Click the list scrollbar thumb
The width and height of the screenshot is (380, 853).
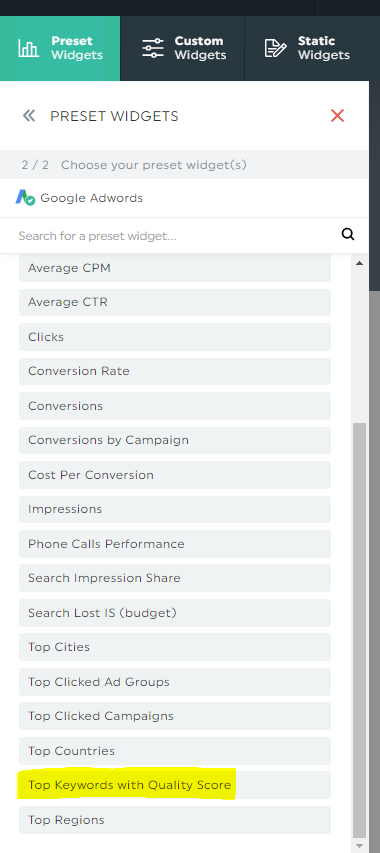pos(359,631)
